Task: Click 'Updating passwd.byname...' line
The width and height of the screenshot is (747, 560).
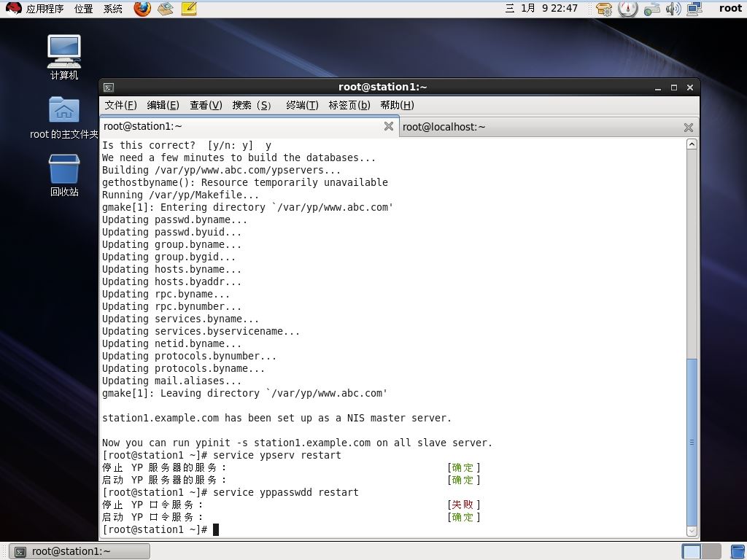Action: click(174, 220)
